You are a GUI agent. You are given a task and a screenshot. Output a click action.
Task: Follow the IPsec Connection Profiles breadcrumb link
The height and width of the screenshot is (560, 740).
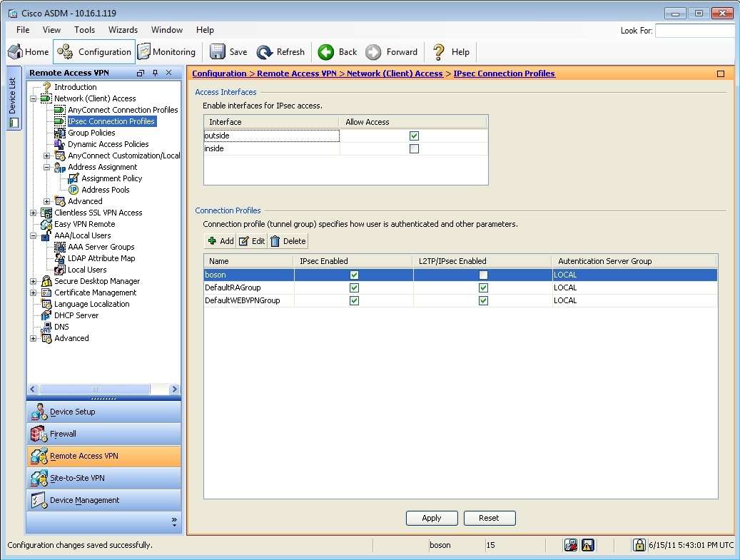tap(504, 73)
